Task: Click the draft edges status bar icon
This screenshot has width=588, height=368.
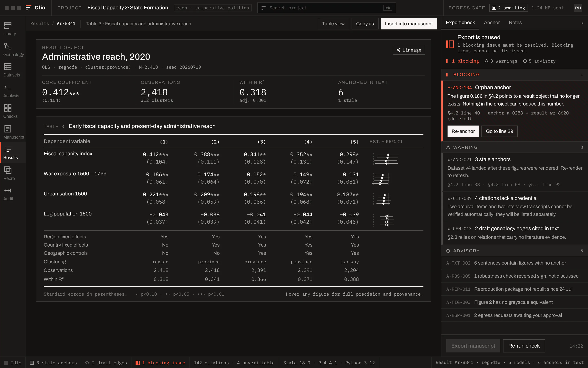Action: click(87, 363)
